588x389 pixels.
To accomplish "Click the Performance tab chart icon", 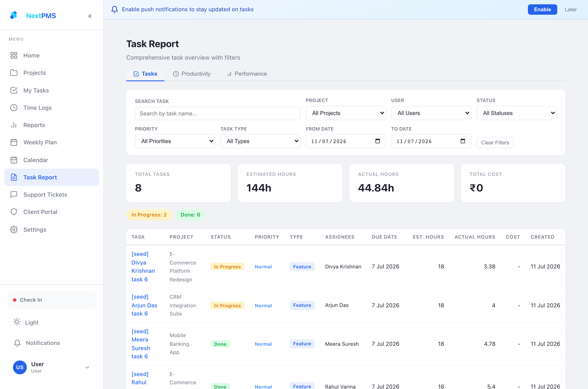I will coord(229,74).
